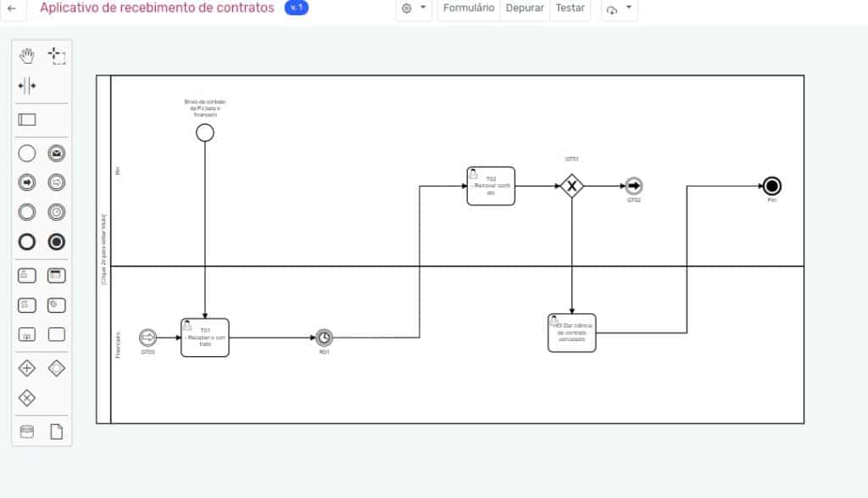Pick the parallel gateway diamond shape
This screenshot has width=868, height=498.
pyautogui.click(x=26, y=368)
